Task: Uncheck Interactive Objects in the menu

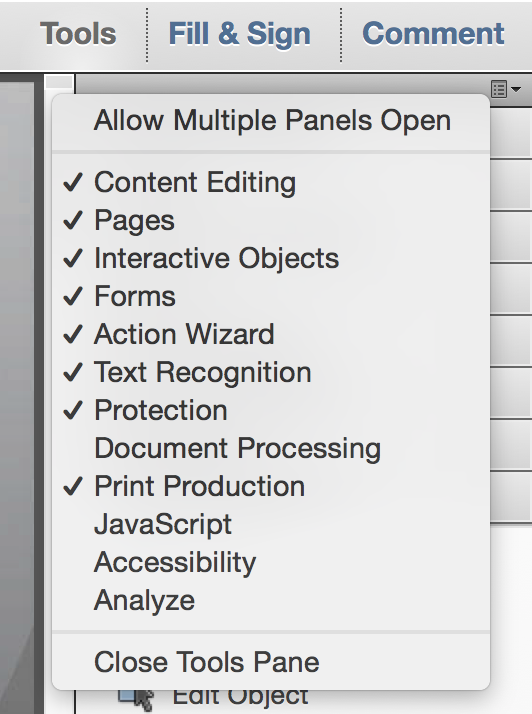Action: pos(271,259)
